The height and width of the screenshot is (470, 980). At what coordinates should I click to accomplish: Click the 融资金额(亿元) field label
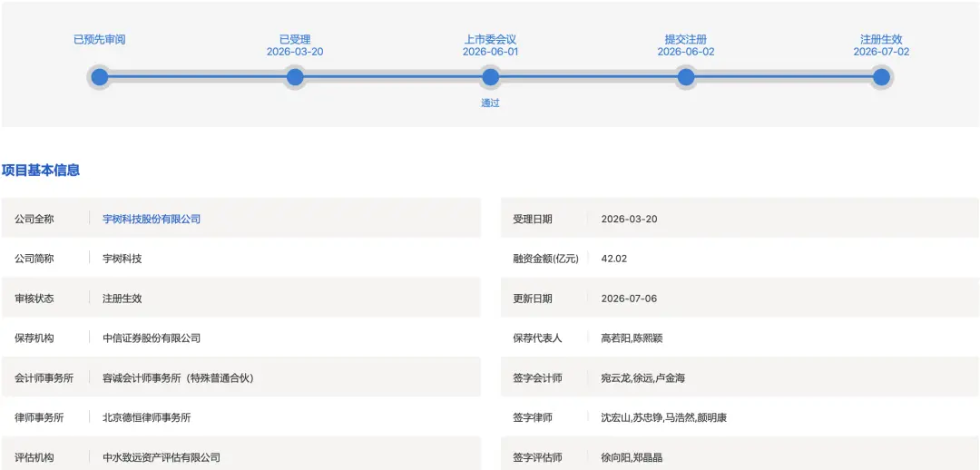click(546, 259)
